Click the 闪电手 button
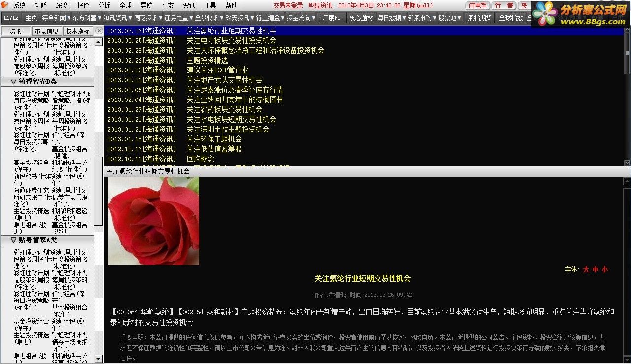The height and width of the screenshot is (364, 631). [478, 6]
